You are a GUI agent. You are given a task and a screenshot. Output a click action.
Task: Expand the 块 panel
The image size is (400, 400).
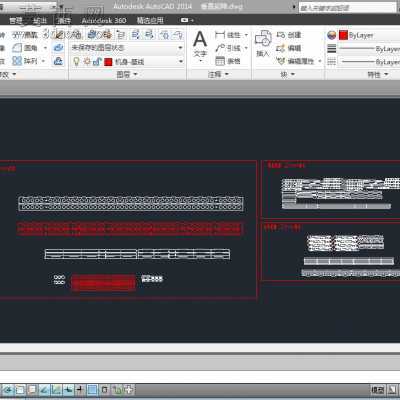tap(288, 74)
